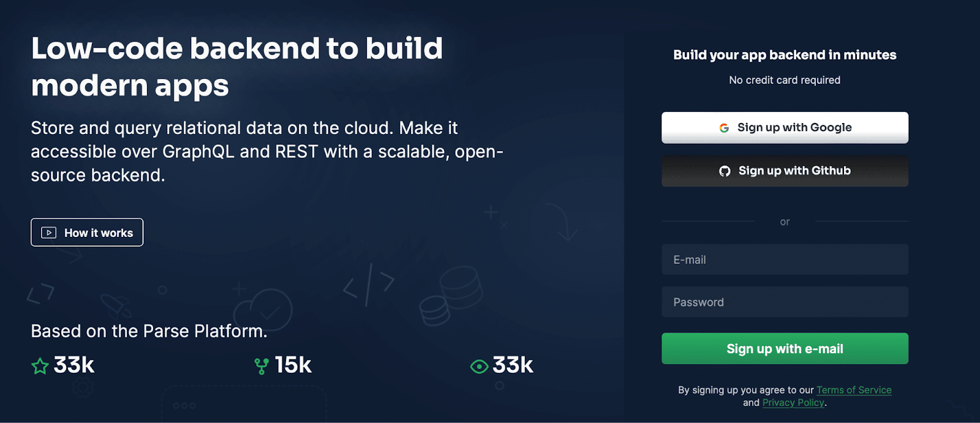Viewport: 980px width, 423px height.
Task: Click Sign up with Github
Action: click(x=785, y=171)
